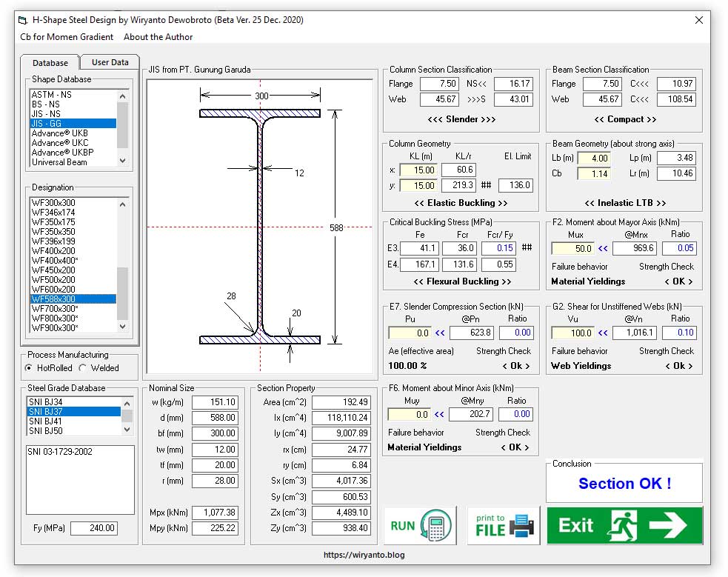This screenshot has height=577, width=728.
Task: Select WF400x200 in the Designation list
Action: coord(53,251)
